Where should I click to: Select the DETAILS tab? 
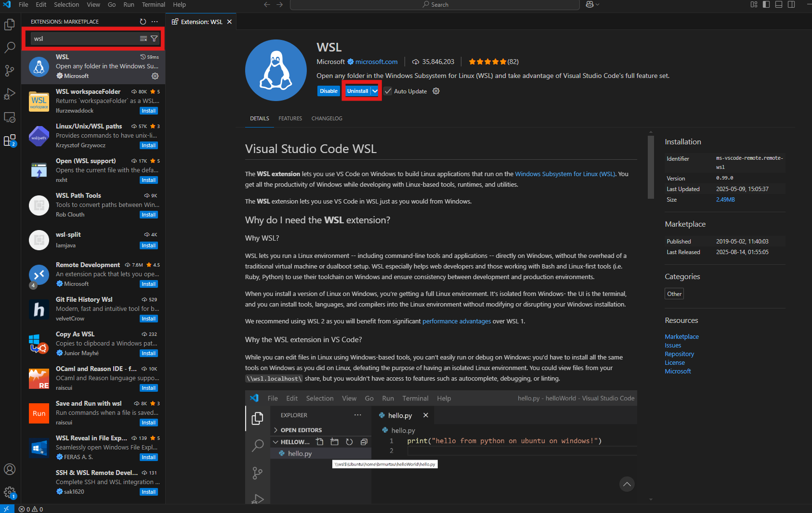(260, 118)
